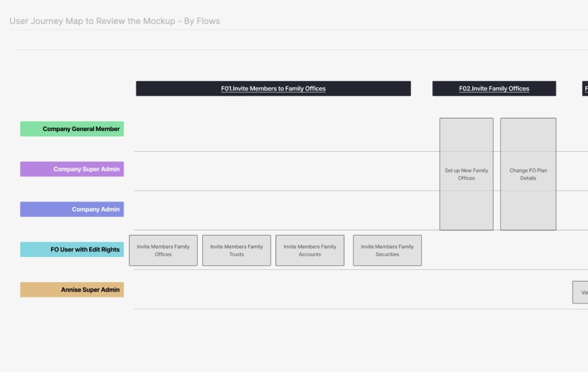Click empty Company General Member lane under F01

pos(273,130)
